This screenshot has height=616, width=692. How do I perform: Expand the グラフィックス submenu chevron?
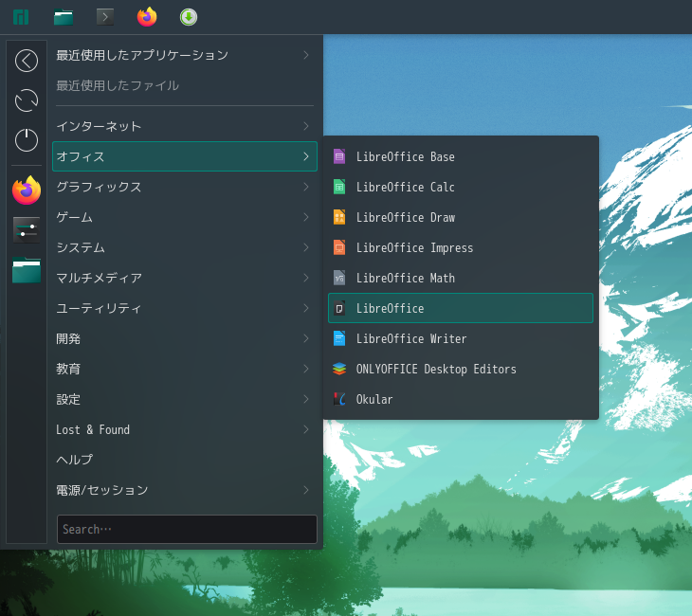tap(306, 187)
